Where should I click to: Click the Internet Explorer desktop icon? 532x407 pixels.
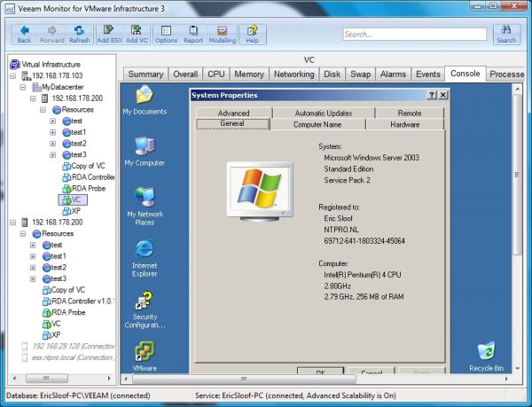[x=145, y=258]
